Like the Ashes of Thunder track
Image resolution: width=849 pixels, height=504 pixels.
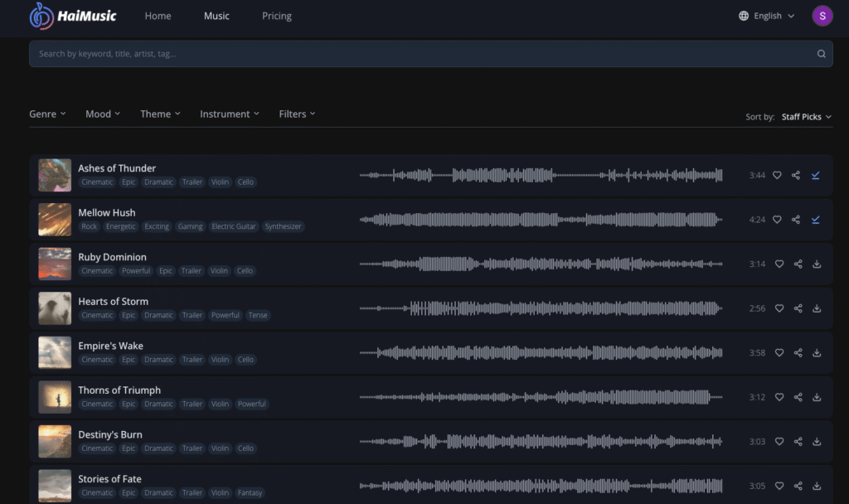[777, 175]
